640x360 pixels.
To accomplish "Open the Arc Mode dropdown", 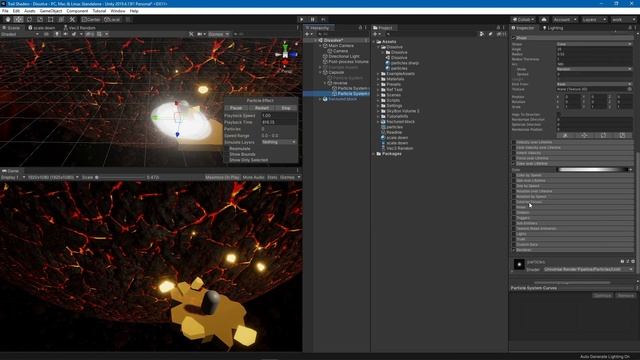I will [x=594, y=69].
